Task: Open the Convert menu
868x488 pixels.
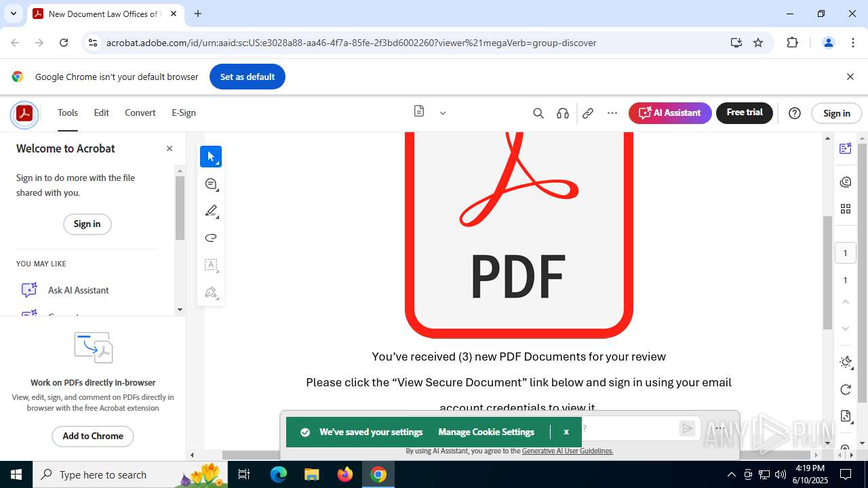Action: (140, 113)
